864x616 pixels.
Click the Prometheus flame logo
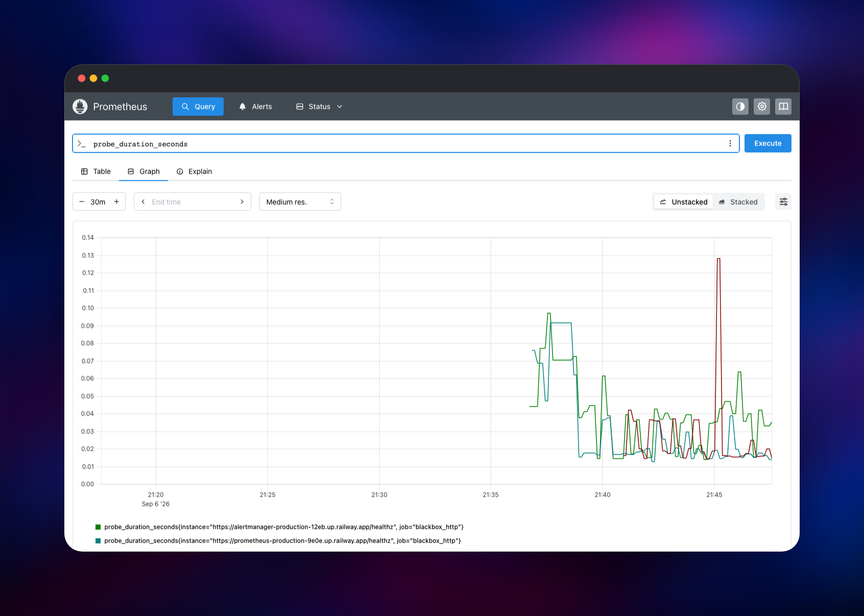[x=80, y=107]
